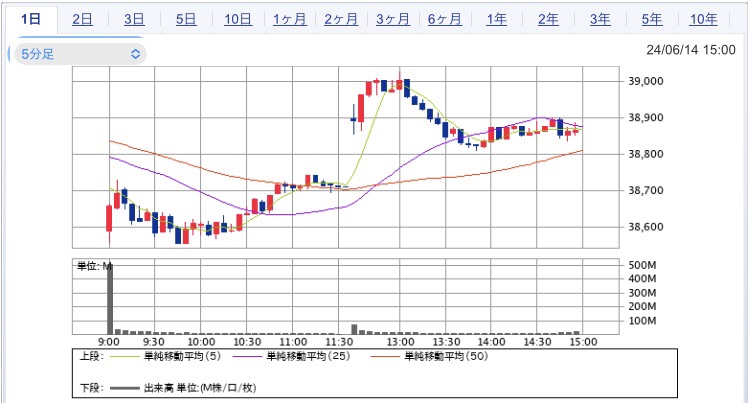Click the 39,000 price axis label

point(646,81)
